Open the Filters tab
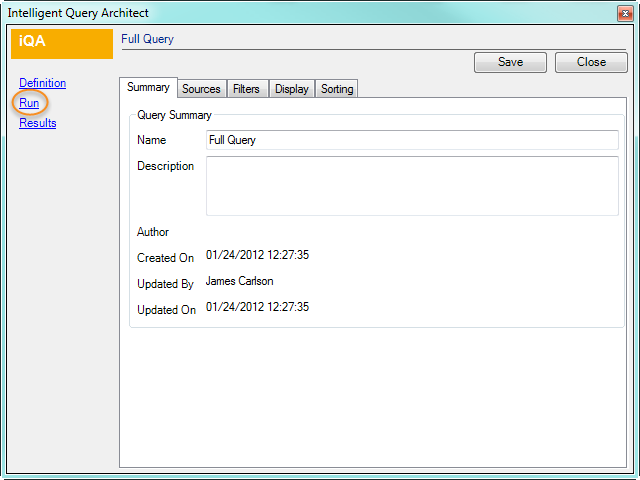Screen dimensions: 640x480 tap(246, 89)
